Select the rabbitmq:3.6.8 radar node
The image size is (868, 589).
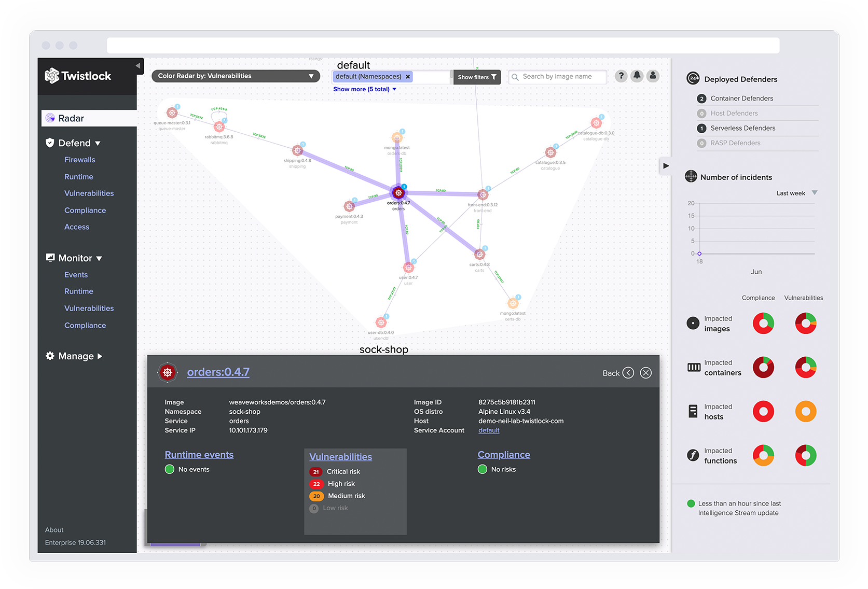click(x=219, y=127)
